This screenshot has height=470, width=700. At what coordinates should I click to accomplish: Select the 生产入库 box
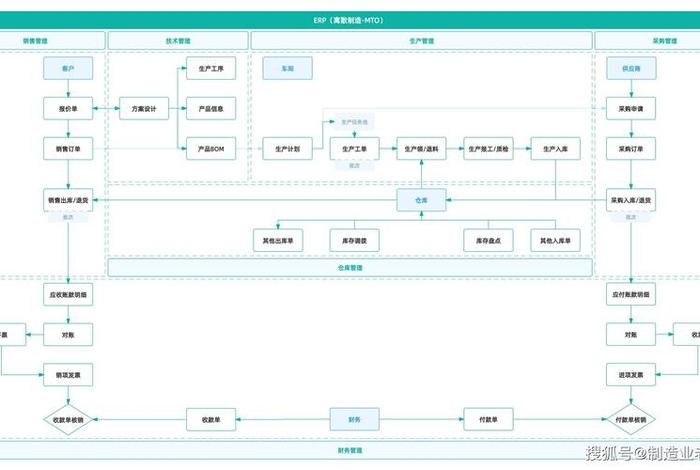pyautogui.click(x=555, y=149)
